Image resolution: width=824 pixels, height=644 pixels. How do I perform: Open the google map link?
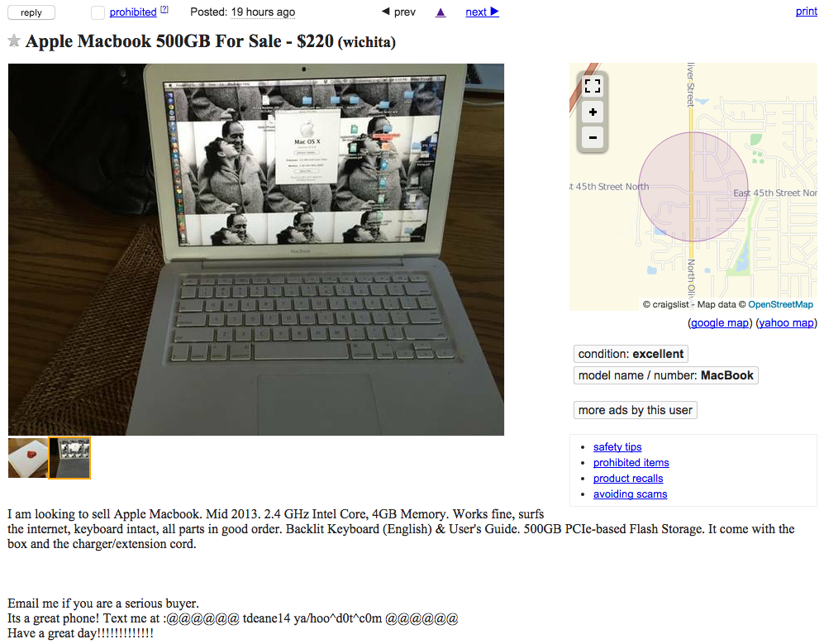coord(719,322)
